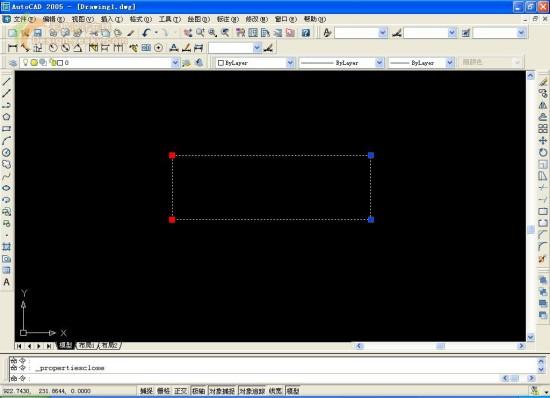This screenshot has width=550, height=398.
Task: Open the table style dropdown
Action: (521, 33)
